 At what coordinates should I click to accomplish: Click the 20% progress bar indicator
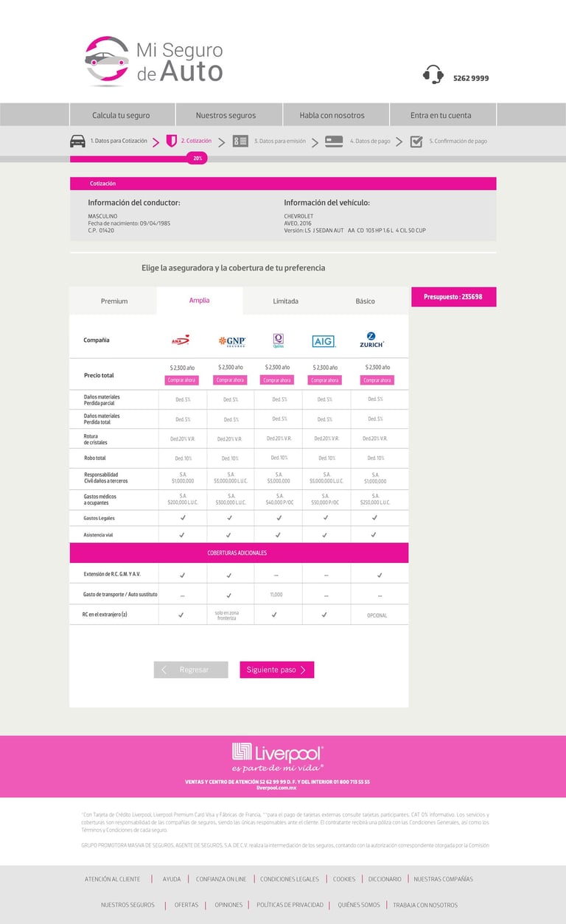pos(197,158)
